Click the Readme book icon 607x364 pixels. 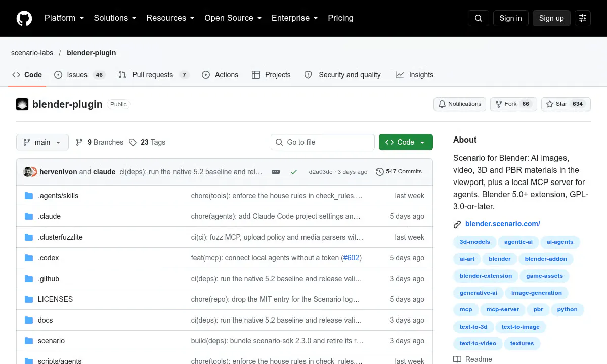pos(457,359)
